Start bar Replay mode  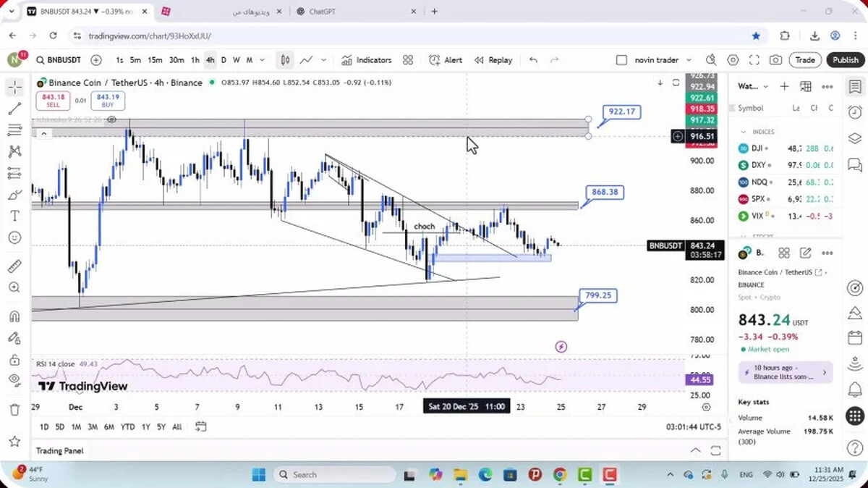(x=493, y=60)
